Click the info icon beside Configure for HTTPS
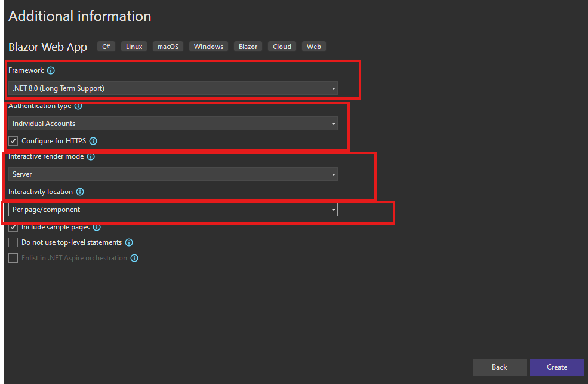The height and width of the screenshot is (384, 588). (x=93, y=141)
